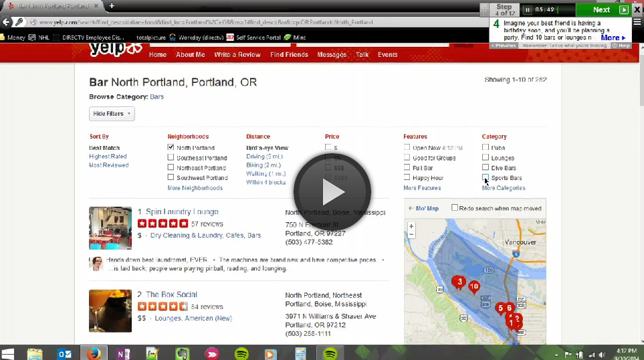Click the browser back arrow button
Viewport: 644px width, 360px height.
[7, 22]
